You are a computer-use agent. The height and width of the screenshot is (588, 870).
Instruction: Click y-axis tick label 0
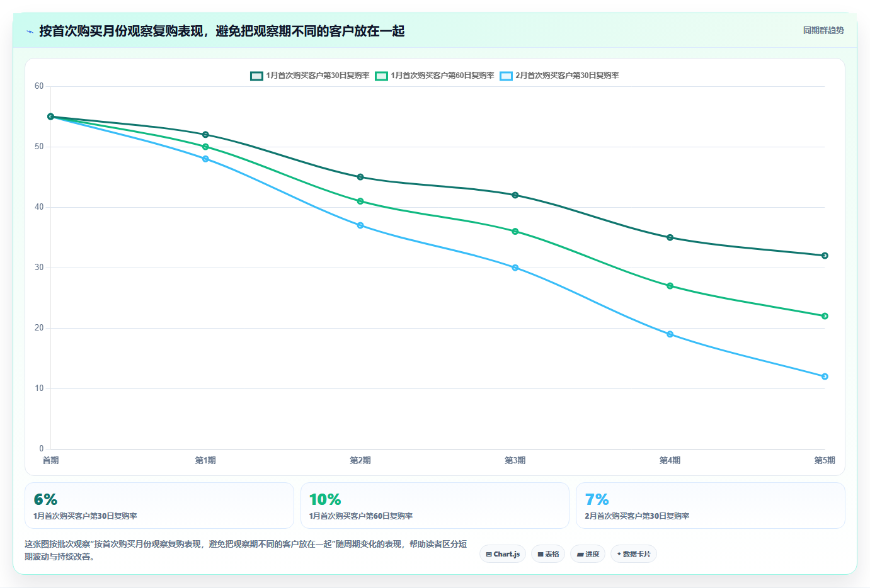tap(42, 449)
